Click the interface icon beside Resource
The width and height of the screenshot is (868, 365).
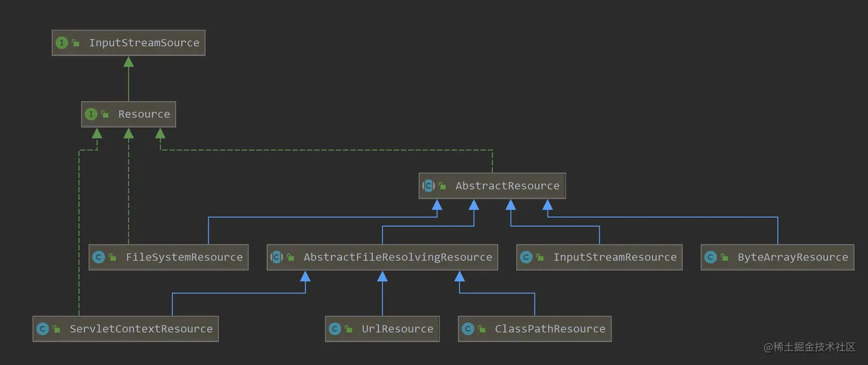point(91,114)
